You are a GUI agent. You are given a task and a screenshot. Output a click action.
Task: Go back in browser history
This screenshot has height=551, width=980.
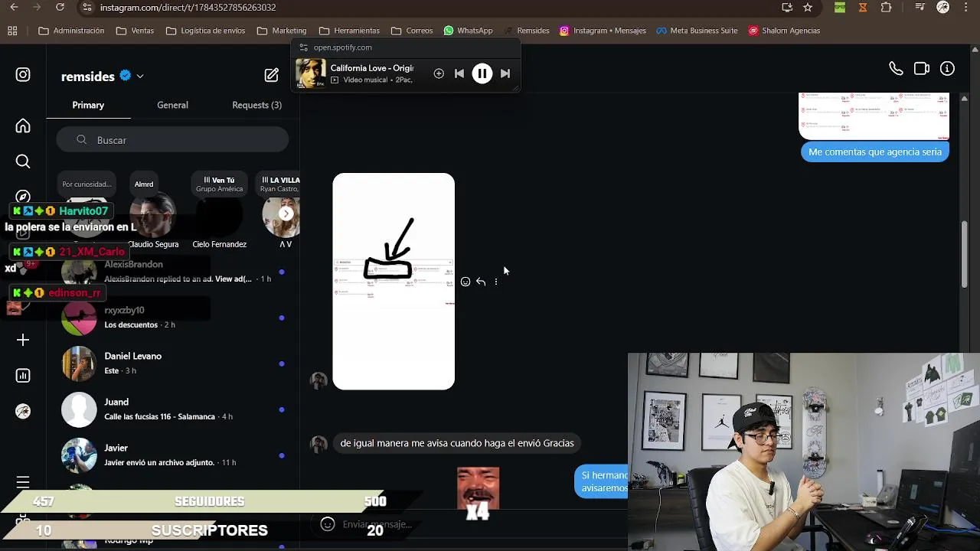pyautogui.click(x=14, y=8)
